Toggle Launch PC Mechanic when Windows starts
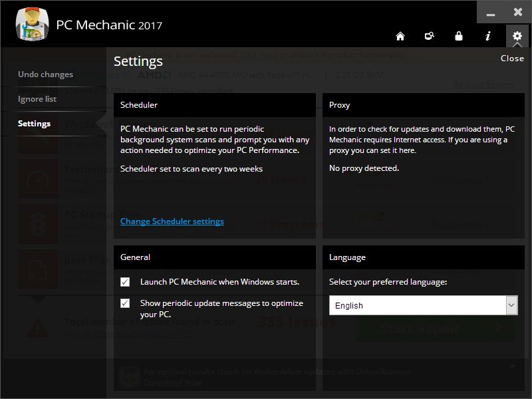 point(125,282)
